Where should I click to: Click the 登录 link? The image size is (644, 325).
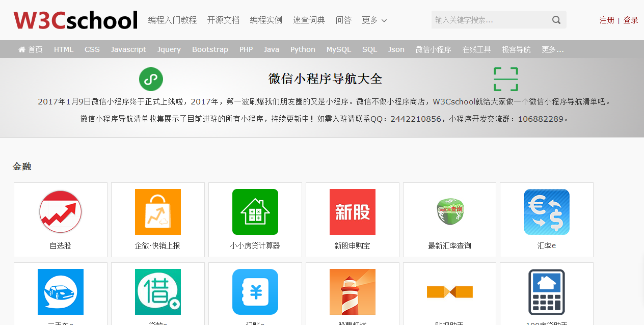pyautogui.click(x=631, y=20)
